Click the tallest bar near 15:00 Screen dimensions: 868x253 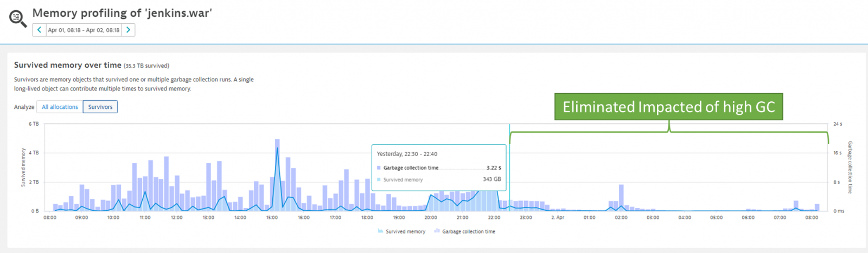[x=277, y=173]
